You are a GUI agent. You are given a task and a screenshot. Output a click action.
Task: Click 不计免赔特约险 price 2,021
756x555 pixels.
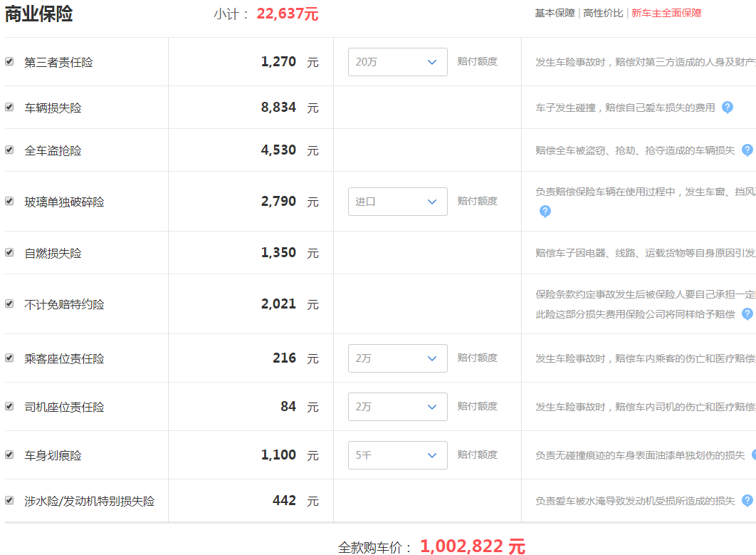278,304
